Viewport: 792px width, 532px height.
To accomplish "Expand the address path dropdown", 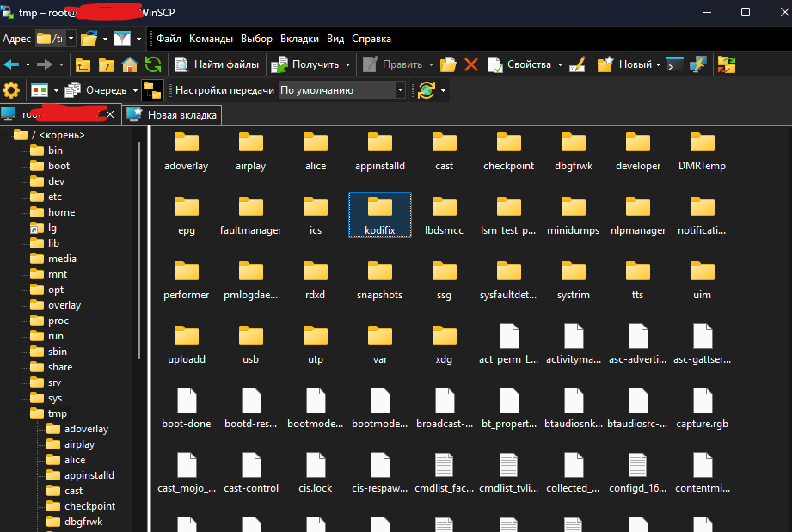I will (71, 39).
